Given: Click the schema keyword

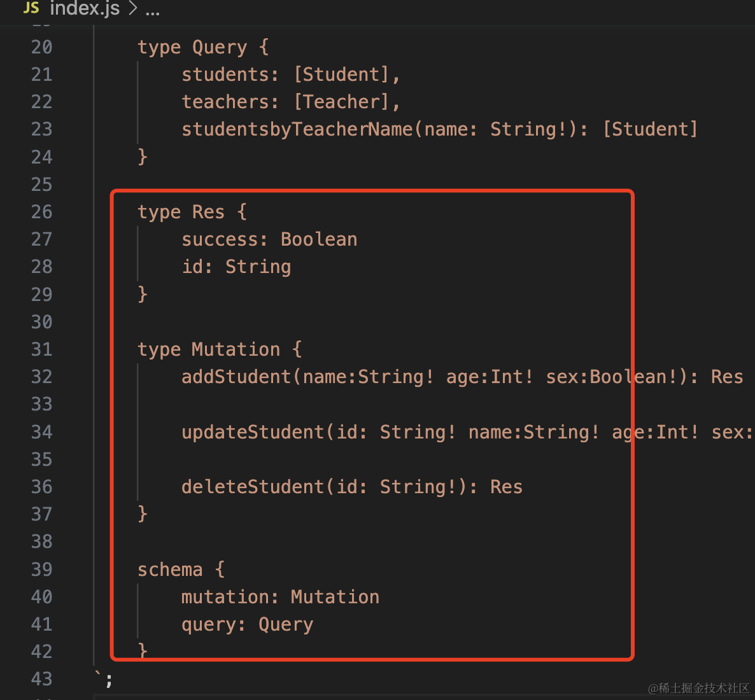Looking at the screenshot, I should point(170,570).
